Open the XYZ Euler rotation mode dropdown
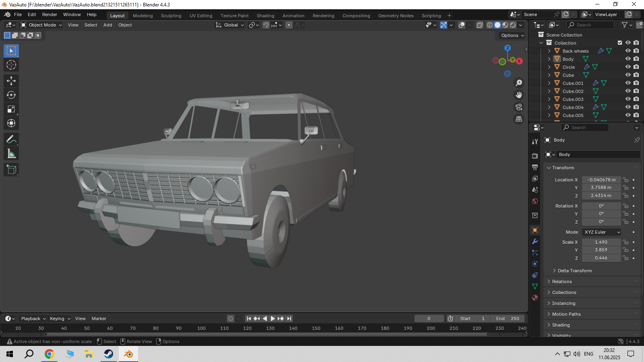Image resolution: width=644 pixels, height=362 pixels. (x=602, y=232)
